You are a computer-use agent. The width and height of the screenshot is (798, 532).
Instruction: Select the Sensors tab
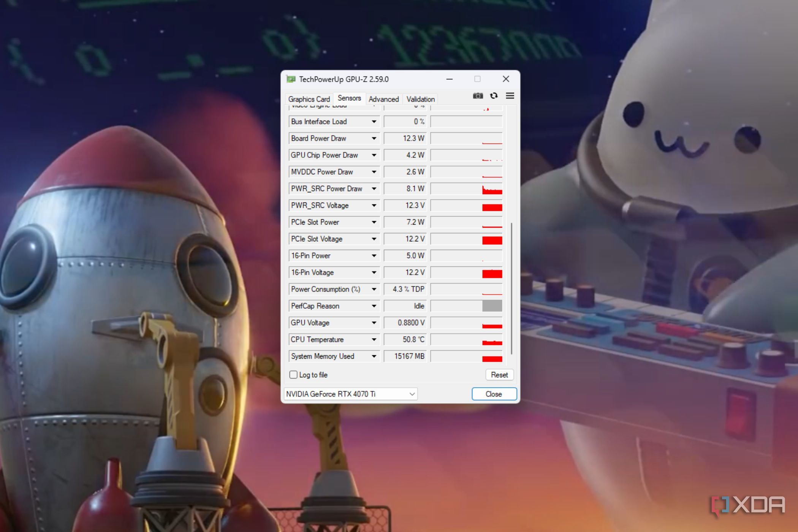[349, 98]
